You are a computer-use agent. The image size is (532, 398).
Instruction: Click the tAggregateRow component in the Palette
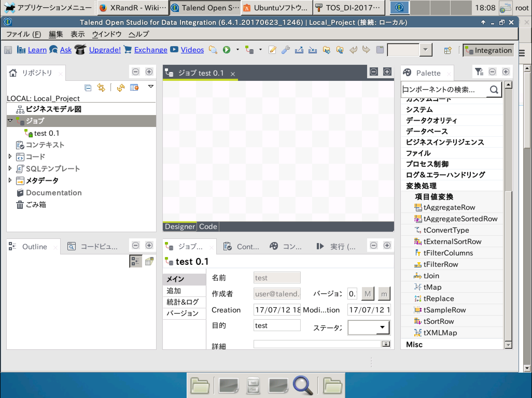tap(449, 207)
